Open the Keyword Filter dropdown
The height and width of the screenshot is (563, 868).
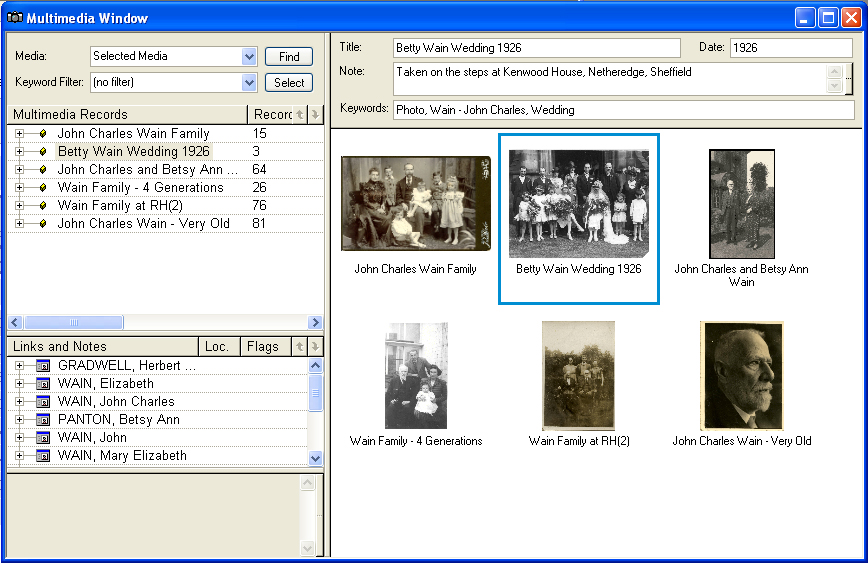(249, 83)
